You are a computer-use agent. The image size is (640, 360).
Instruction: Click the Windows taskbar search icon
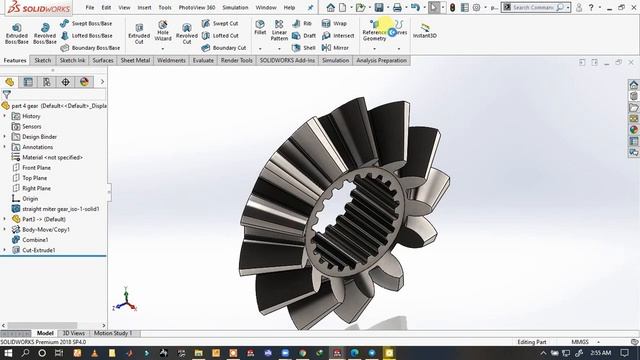25,353
